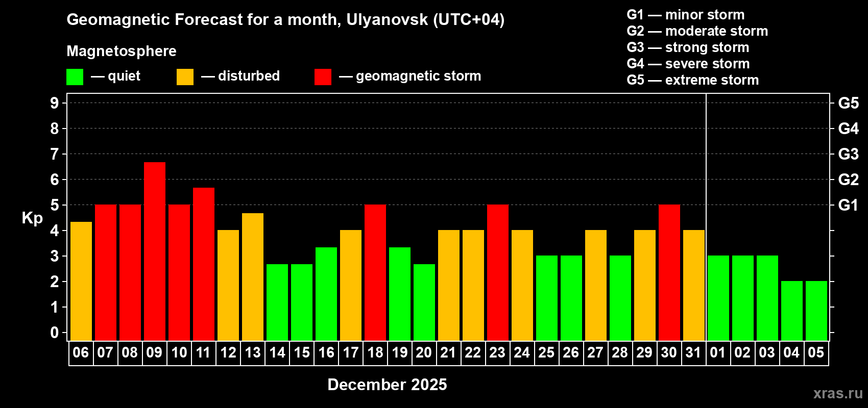Click the 'G4 — severe storm' legend text
This screenshot has width=868, height=408.
tap(688, 64)
